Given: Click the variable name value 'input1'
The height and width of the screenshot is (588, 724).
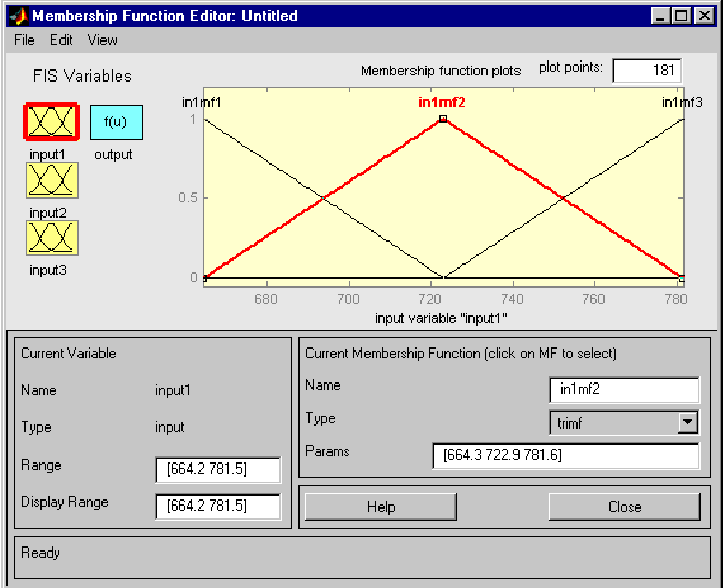Looking at the screenshot, I should coord(173,390).
